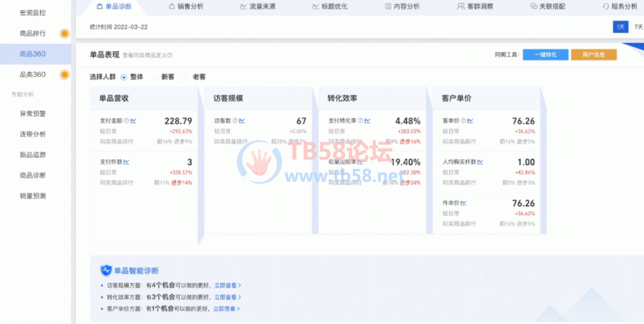Click orange badge next to 商品排行
Image resolution: width=644 pixels, height=324 pixels.
64,34
